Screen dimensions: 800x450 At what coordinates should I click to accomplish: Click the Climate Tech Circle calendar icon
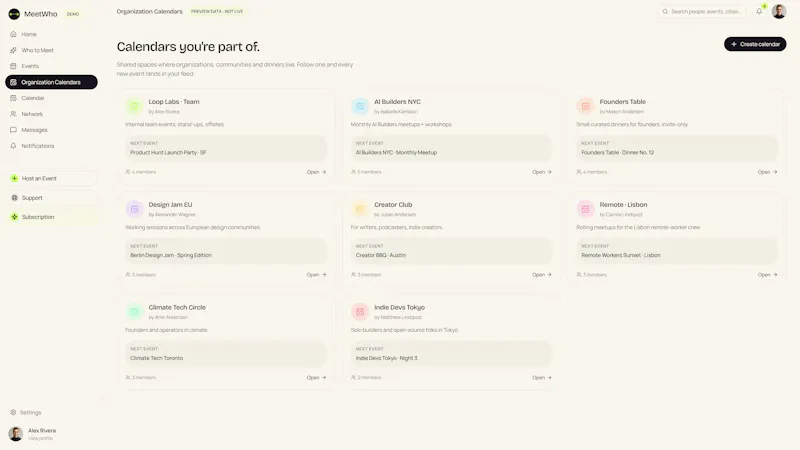point(134,312)
